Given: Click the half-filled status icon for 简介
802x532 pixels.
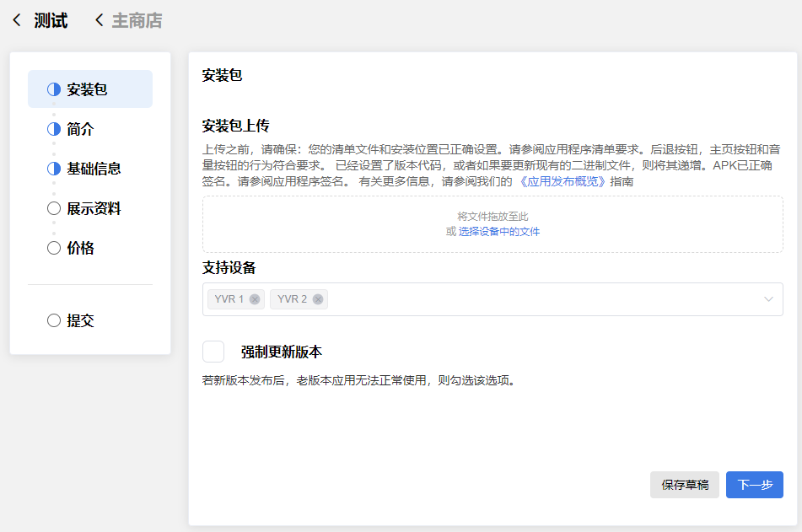Looking at the screenshot, I should coord(54,129).
